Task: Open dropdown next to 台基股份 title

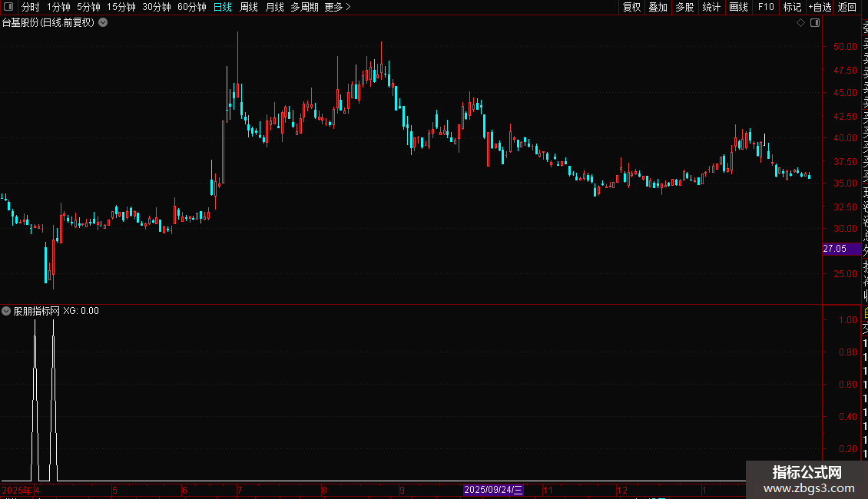Action: tap(103, 23)
